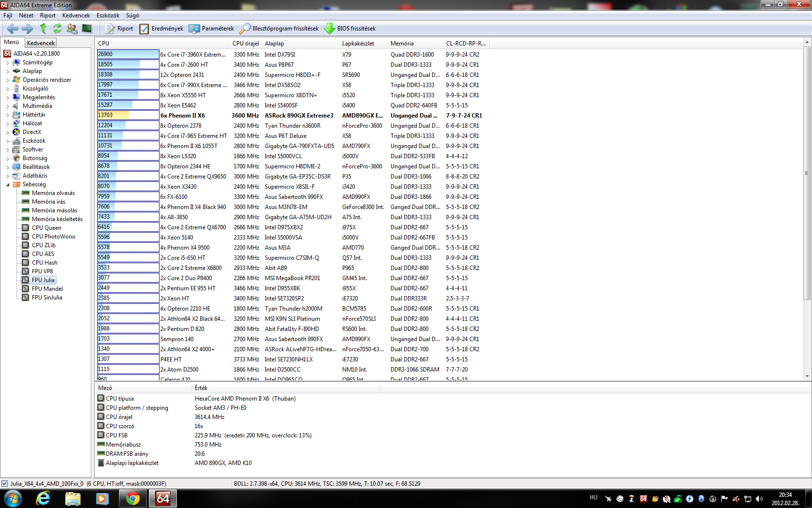Viewport: 812px width, 508px height.
Task: Click BIOS frissítések button
Action: pos(350,29)
